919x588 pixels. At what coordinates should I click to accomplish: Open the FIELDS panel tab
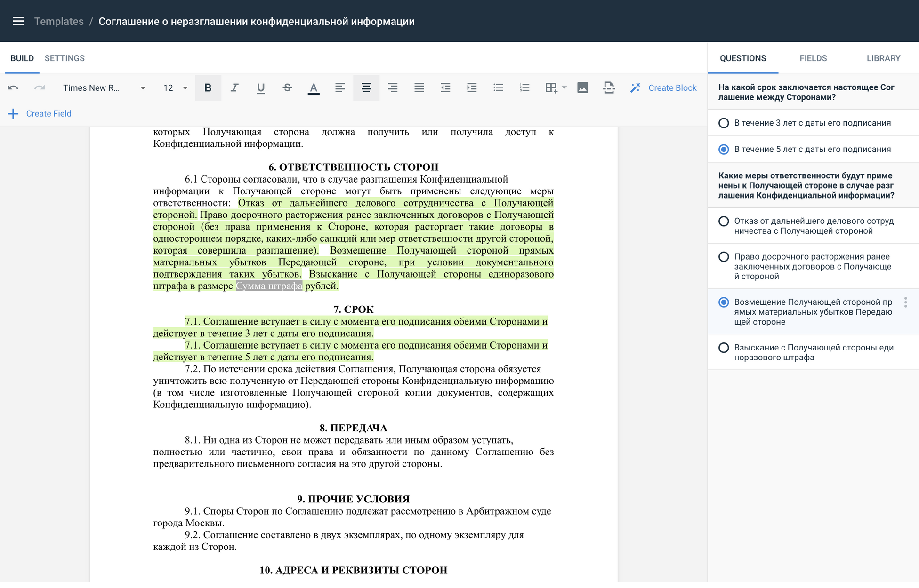click(813, 58)
